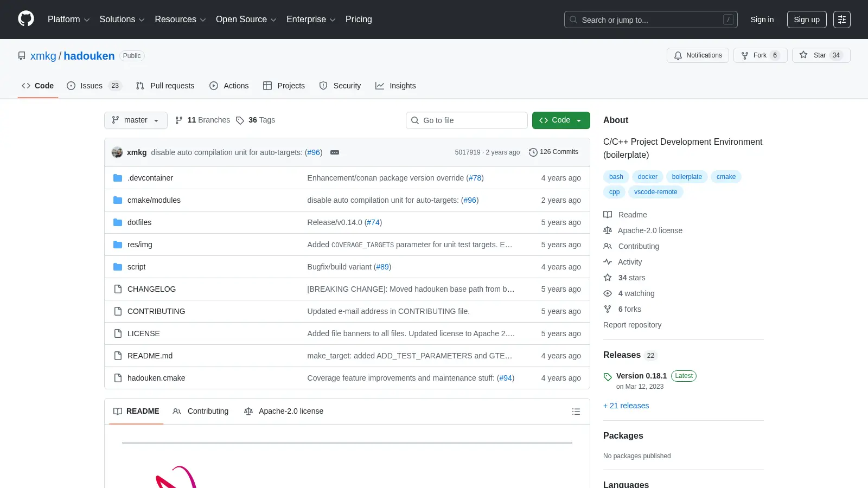Select the Contributing tab in README panel
Viewport: 868px width, 488px height.
201,412
